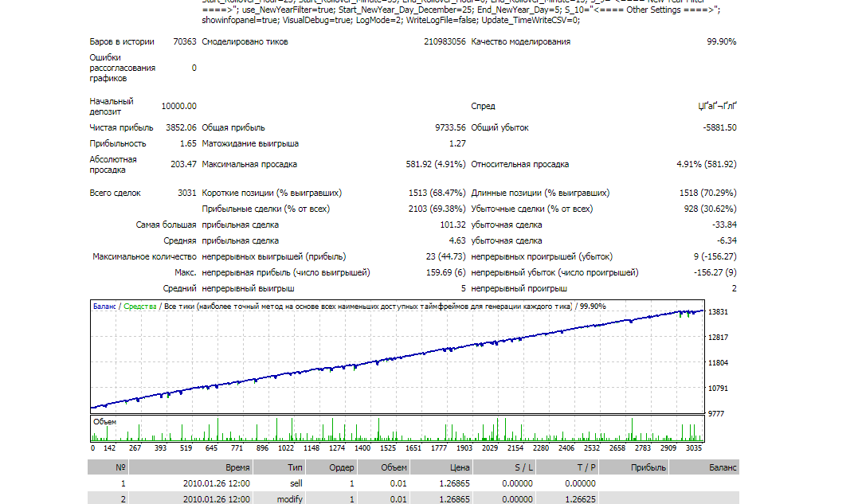Click the 13831 chart axis value
The width and height of the screenshot is (858, 504).
coord(718,312)
